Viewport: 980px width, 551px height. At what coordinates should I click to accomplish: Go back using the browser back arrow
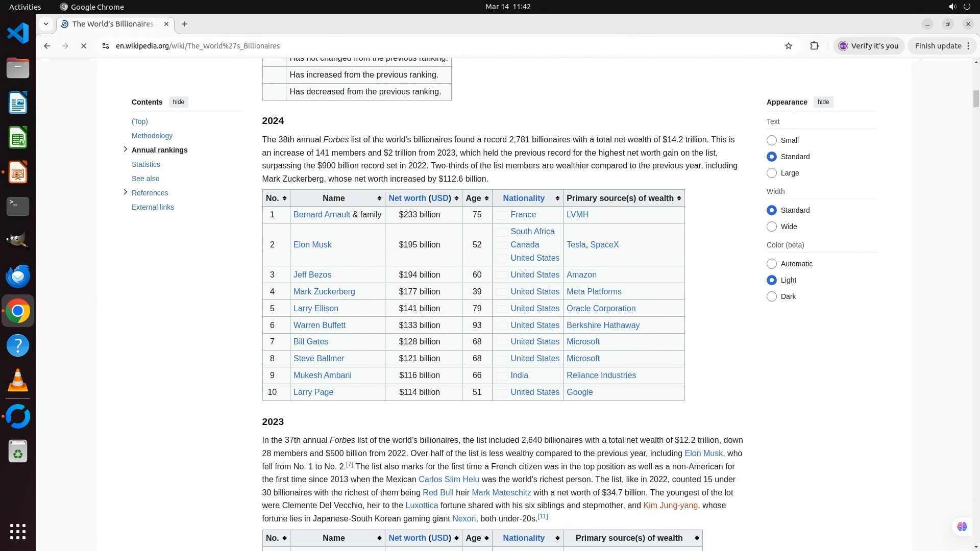[x=47, y=46]
